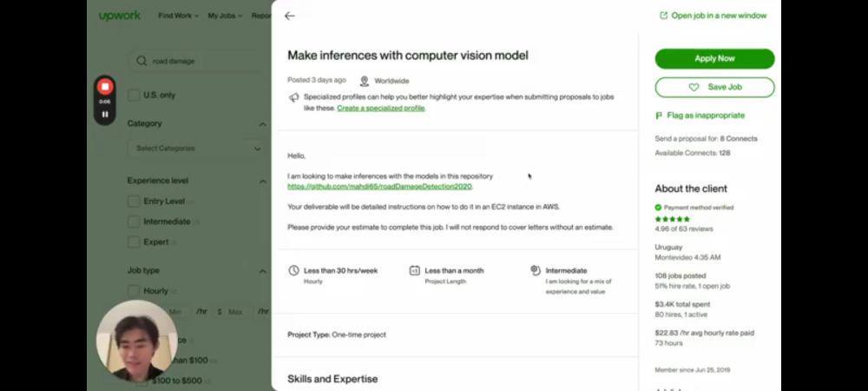Collapse the Experience level section
This screenshot has width=868, height=391.
[x=262, y=181]
